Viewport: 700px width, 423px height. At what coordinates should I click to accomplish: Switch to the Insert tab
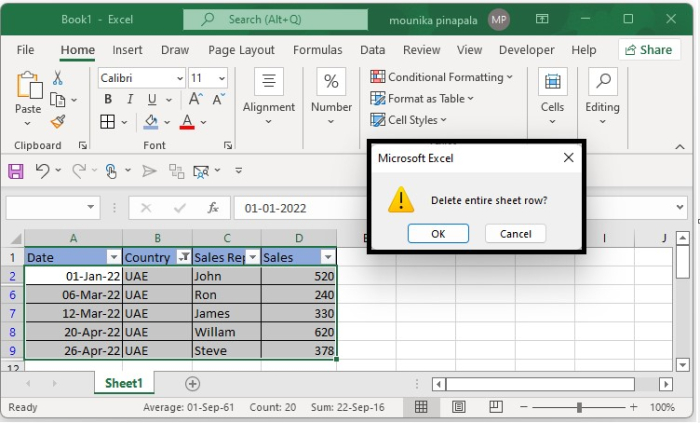click(x=127, y=50)
